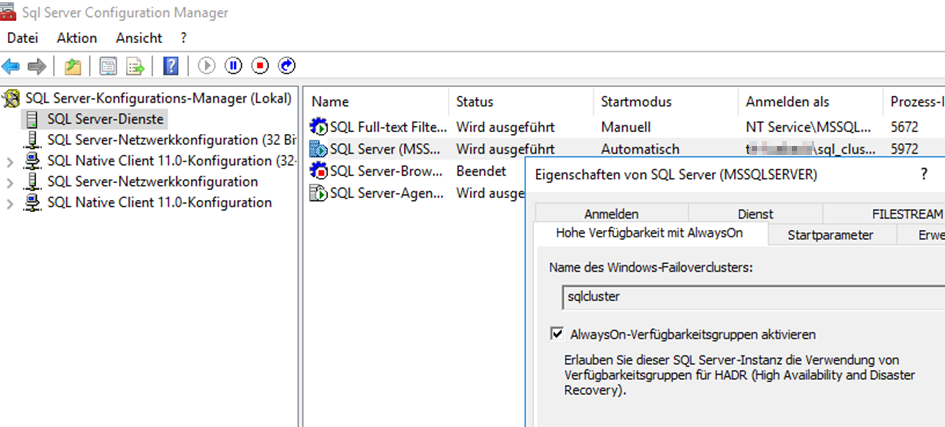This screenshot has width=945, height=427.
Task: Switch to the Anmelden tab
Action: pyautogui.click(x=611, y=214)
